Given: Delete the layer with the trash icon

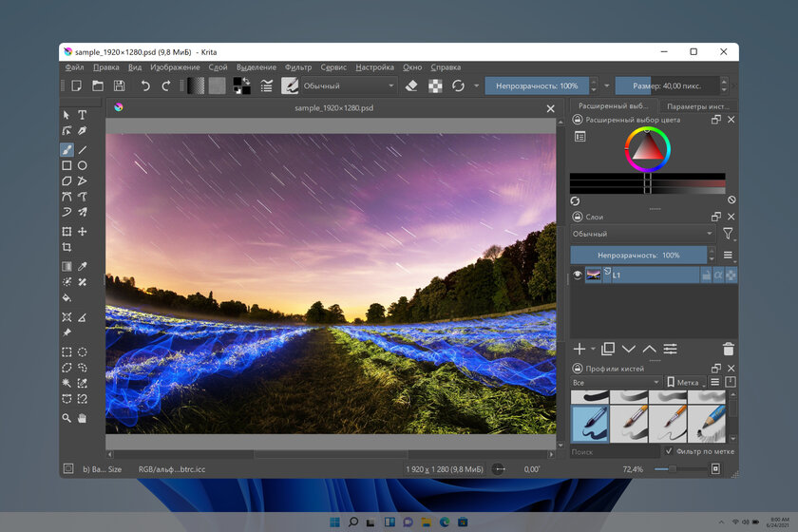Looking at the screenshot, I should (729, 350).
